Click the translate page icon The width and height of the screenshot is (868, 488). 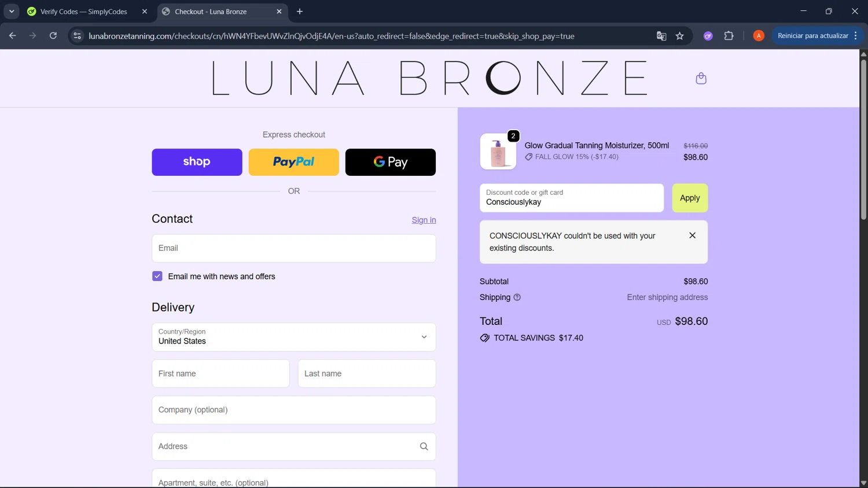point(661,36)
